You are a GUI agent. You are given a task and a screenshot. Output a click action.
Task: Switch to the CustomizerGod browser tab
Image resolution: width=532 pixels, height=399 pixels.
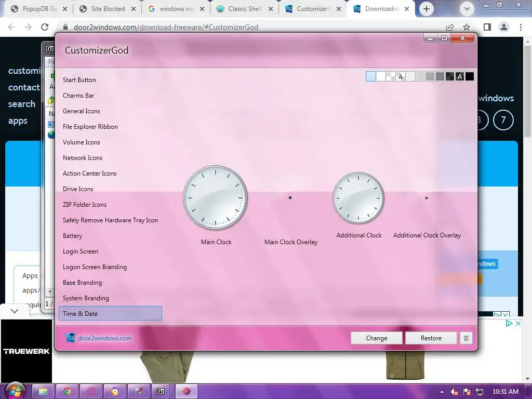click(313, 9)
